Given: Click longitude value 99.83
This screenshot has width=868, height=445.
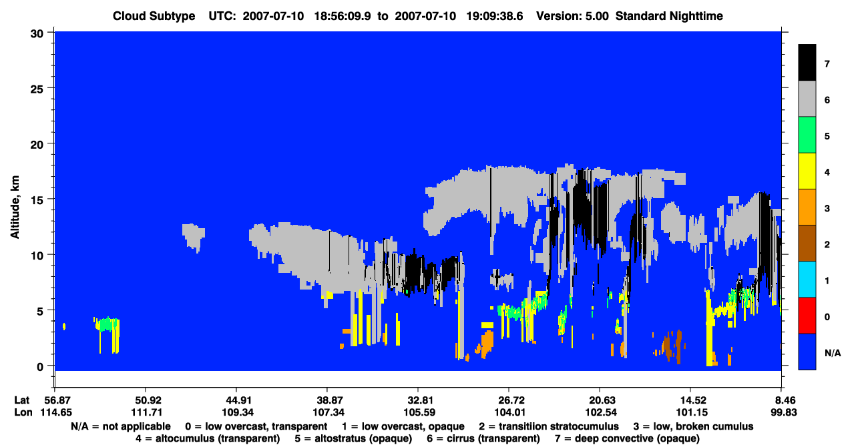Looking at the screenshot, I should tap(783, 412).
